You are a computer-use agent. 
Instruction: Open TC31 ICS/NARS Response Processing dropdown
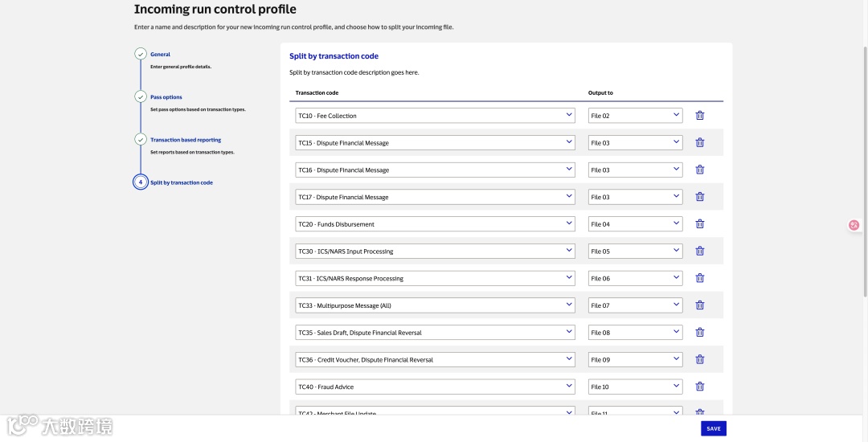tap(435, 278)
